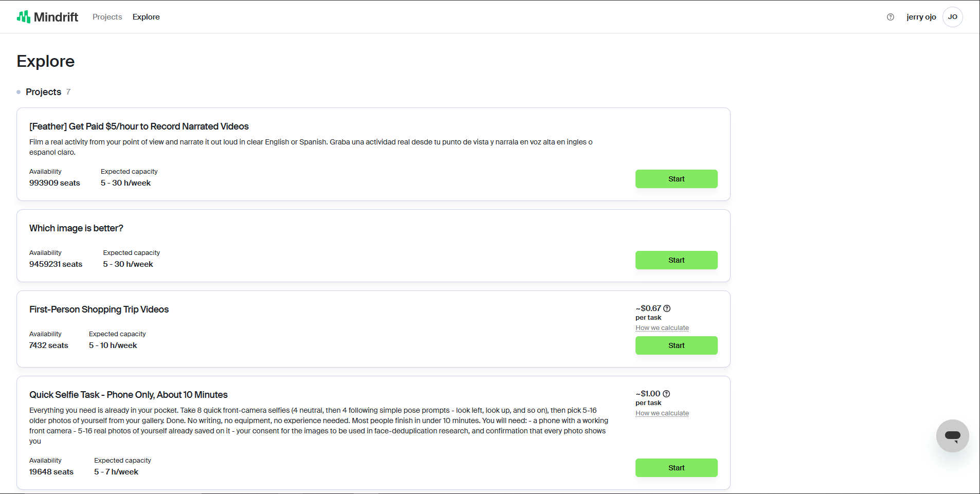Open How we calculate under $1.00
Image resolution: width=980 pixels, height=494 pixels.
tap(662, 413)
